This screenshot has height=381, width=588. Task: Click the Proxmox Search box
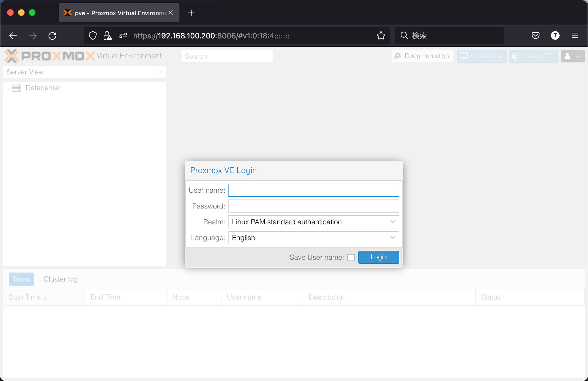227,56
